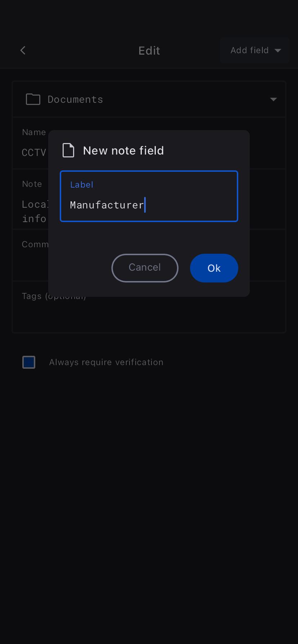Click the note page icon in dialog

pyautogui.click(x=68, y=150)
